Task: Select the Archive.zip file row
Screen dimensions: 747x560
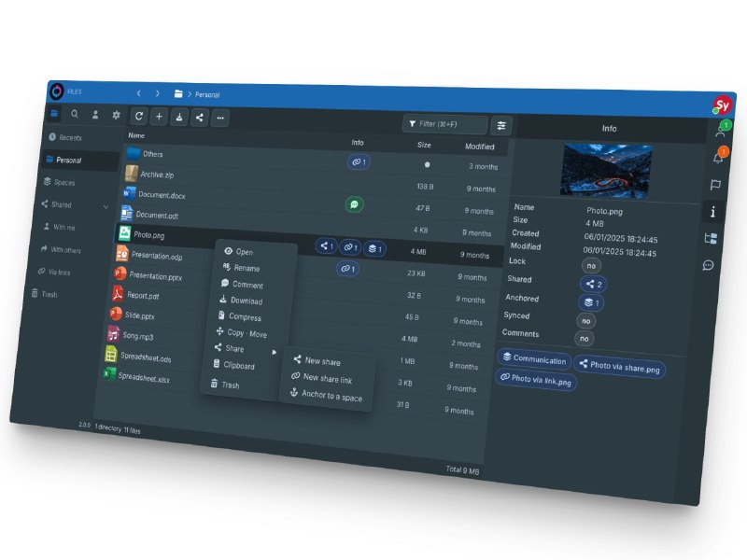Action: point(314,180)
